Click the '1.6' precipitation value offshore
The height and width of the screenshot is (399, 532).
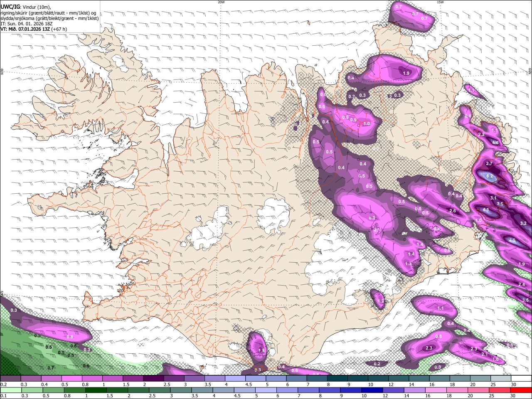tap(495, 359)
